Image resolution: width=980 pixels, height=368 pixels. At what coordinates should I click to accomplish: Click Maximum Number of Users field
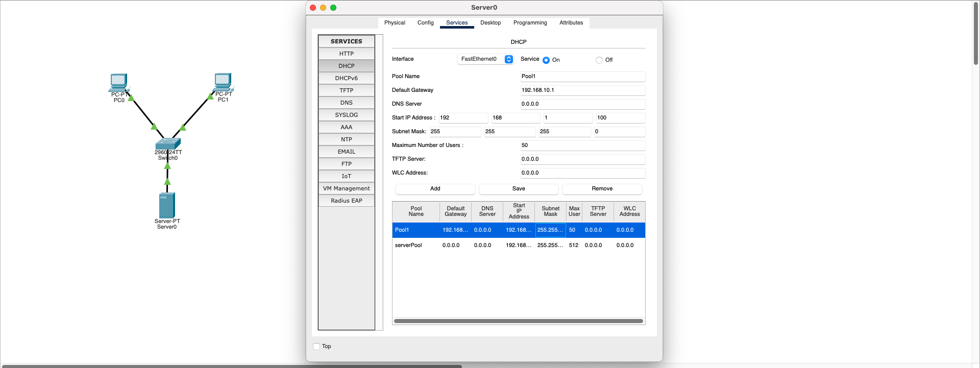(x=583, y=145)
